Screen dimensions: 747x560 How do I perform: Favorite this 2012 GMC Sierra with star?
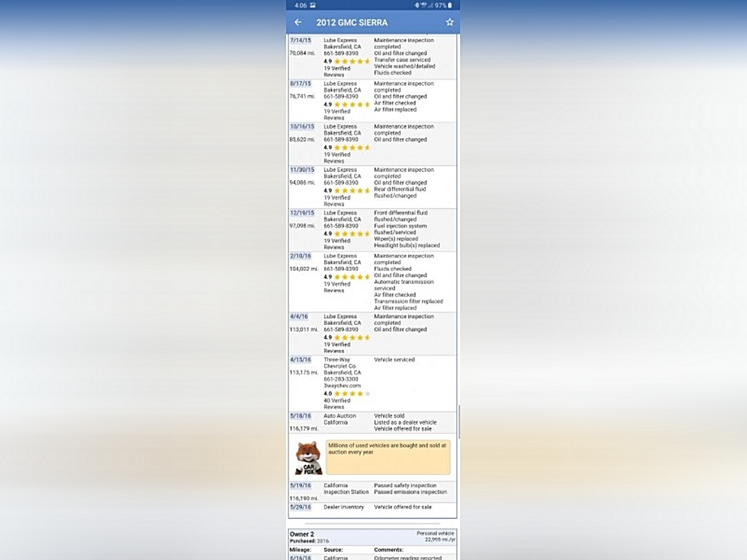450,22
